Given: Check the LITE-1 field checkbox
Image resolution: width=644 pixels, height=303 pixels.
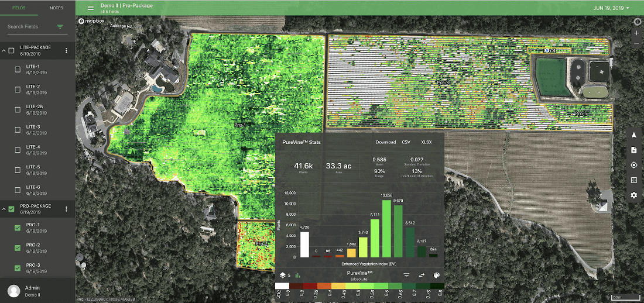Looking at the screenshot, I should pyautogui.click(x=18, y=70).
